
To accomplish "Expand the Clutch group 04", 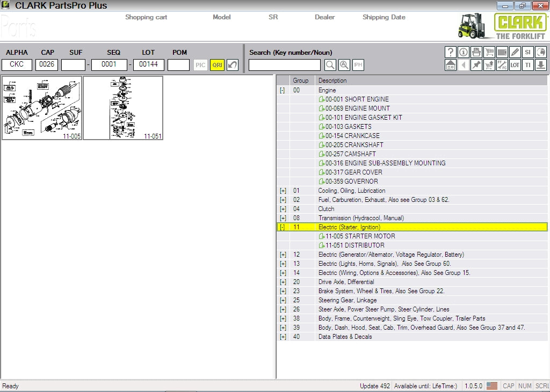I will coord(283,209).
